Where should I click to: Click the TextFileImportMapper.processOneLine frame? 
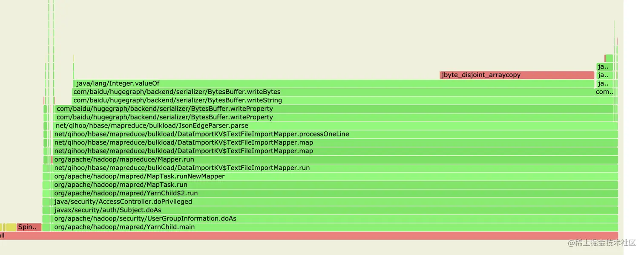[x=335, y=134]
